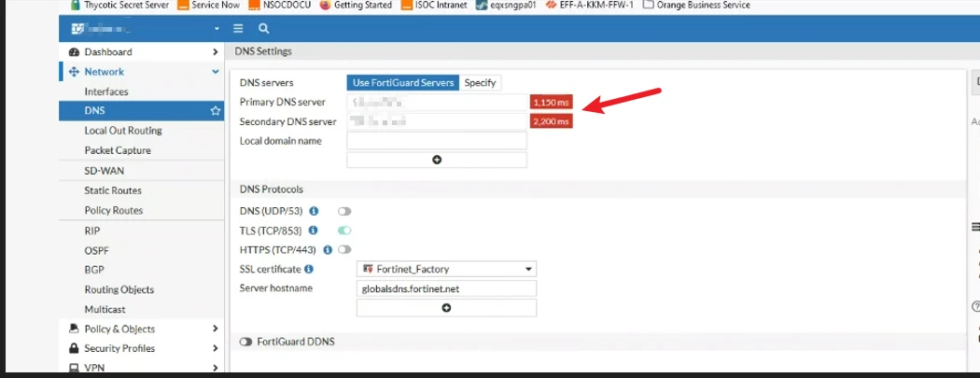Click the Dashboard gauge icon
This screenshot has width=980, height=378.
[x=74, y=52]
